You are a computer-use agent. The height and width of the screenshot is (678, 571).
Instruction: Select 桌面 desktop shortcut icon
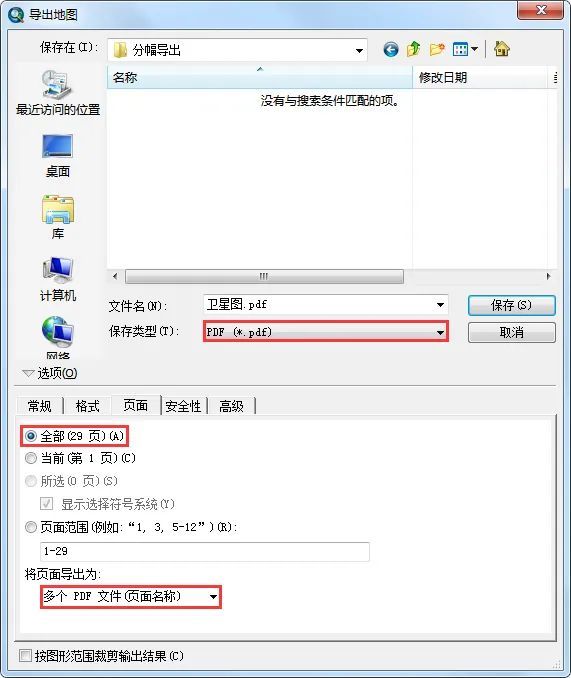coord(58,156)
